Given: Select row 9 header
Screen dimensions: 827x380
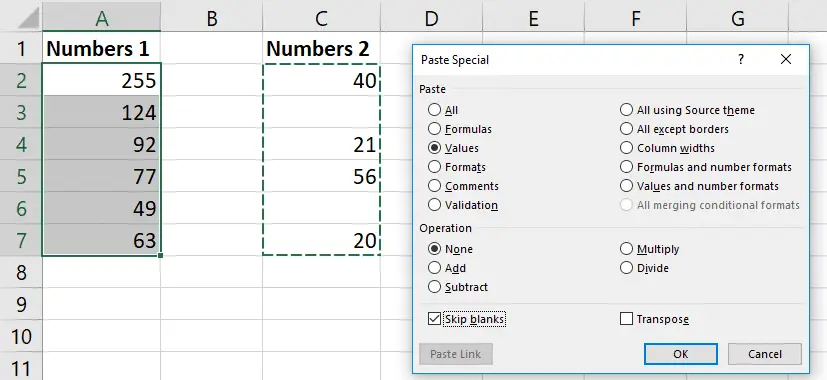Looking at the screenshot, I should click(21, 304).
